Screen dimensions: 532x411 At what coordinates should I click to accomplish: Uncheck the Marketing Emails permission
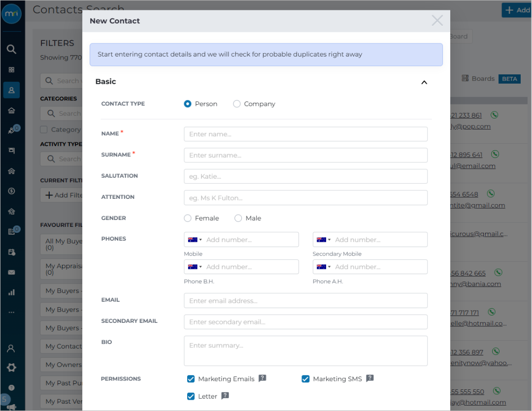point(191,379)
